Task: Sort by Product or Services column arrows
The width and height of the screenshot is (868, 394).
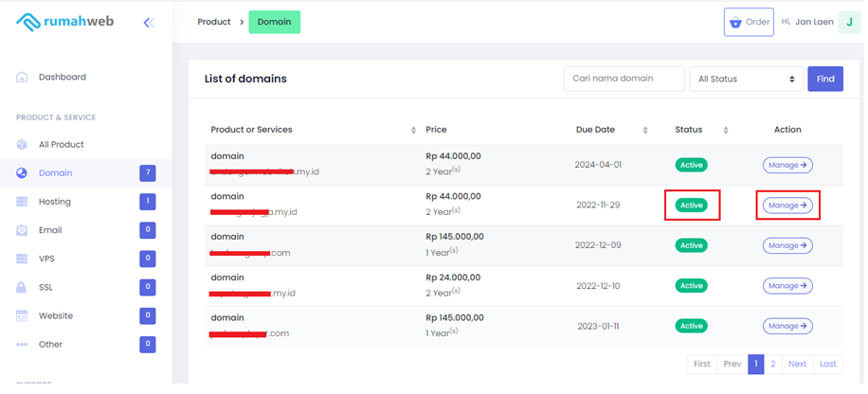Action: tap(413, 130)
